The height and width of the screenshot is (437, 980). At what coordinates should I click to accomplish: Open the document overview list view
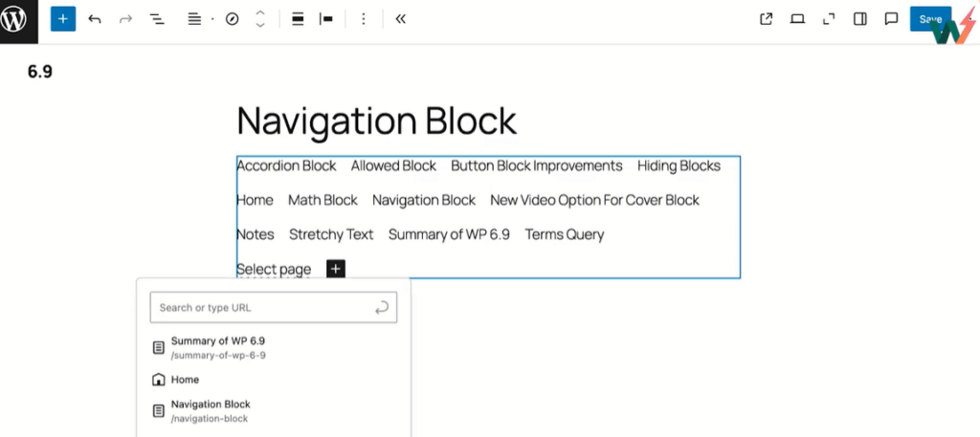point(157,19)
